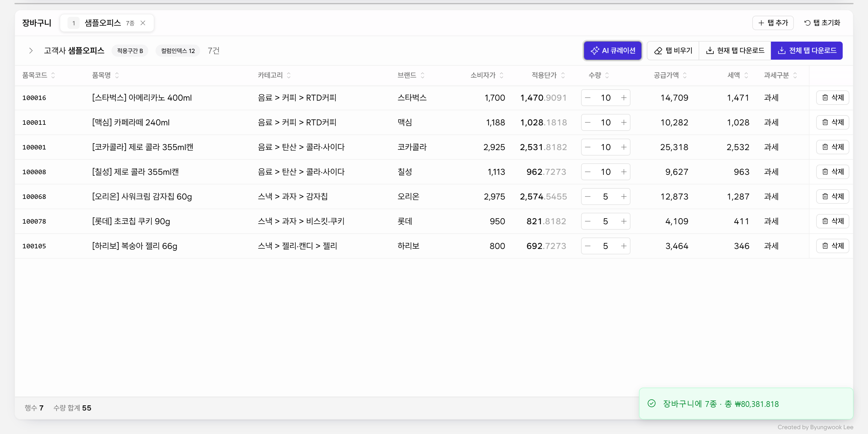Sort by 품목명 column
Viewport: 868px width, 434px height.
[105, 75]
